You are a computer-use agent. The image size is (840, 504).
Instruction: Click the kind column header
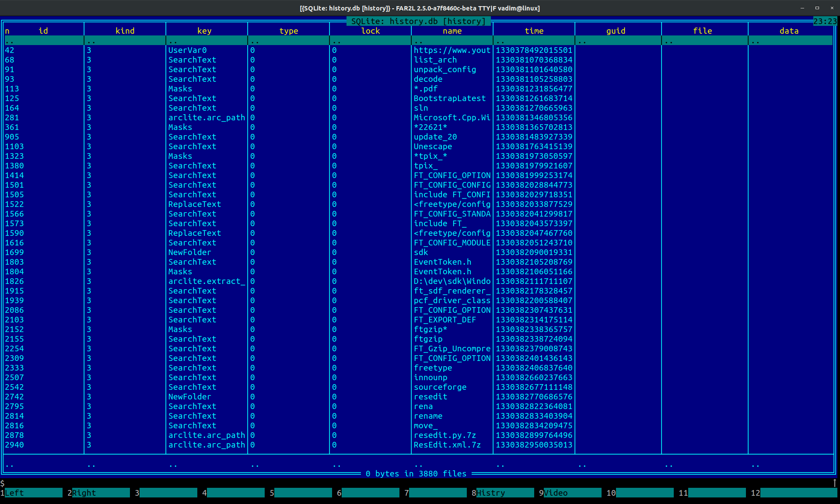click(x=125, y=31)
